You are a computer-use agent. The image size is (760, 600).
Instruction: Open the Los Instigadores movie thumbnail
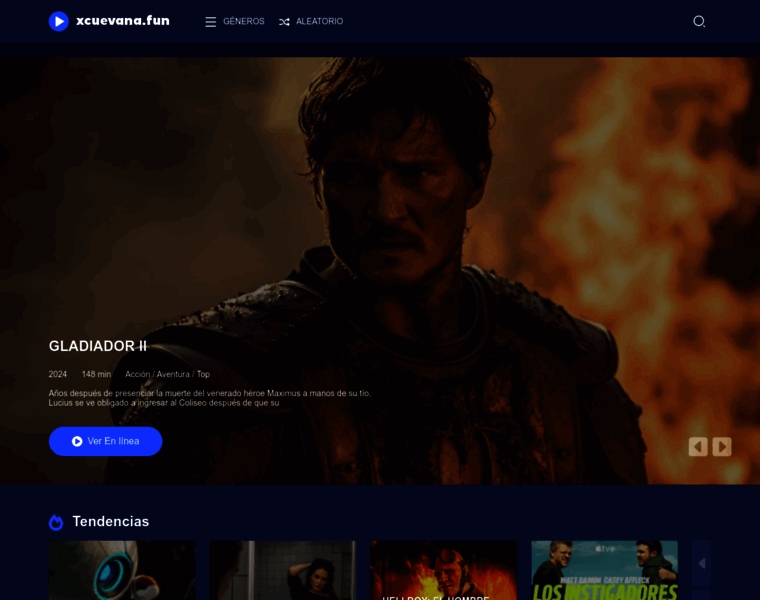click(604, 570)
